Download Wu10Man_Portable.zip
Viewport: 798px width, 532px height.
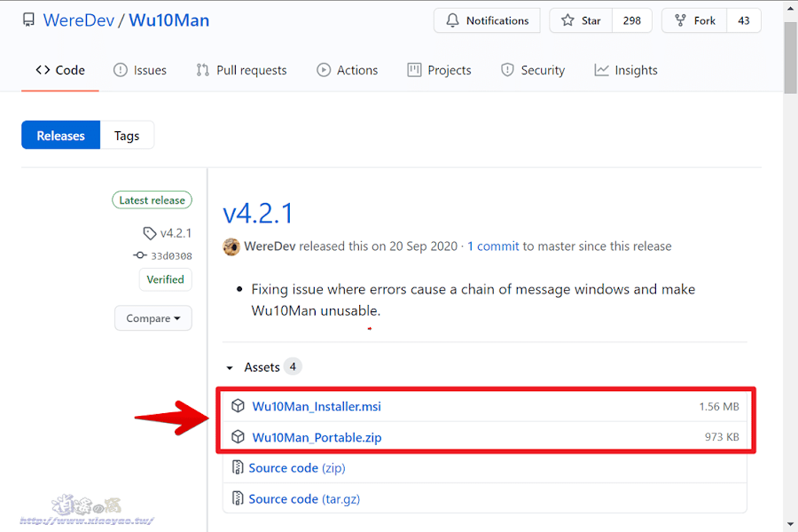tap(317, 437)
